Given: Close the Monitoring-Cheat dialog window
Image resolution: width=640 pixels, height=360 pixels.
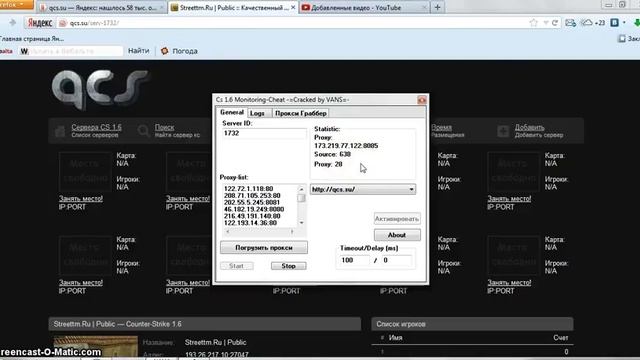Looking at the screenshot, I should point(422,100).
